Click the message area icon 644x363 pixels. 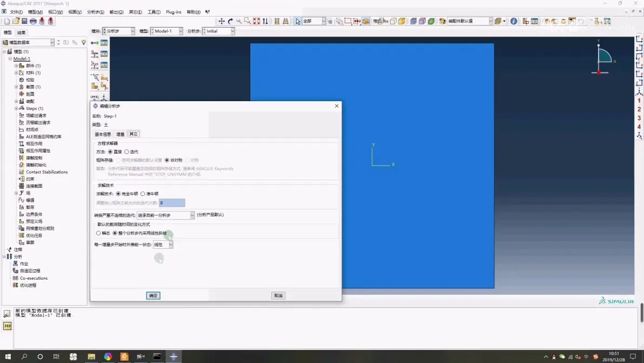(7, 314)
